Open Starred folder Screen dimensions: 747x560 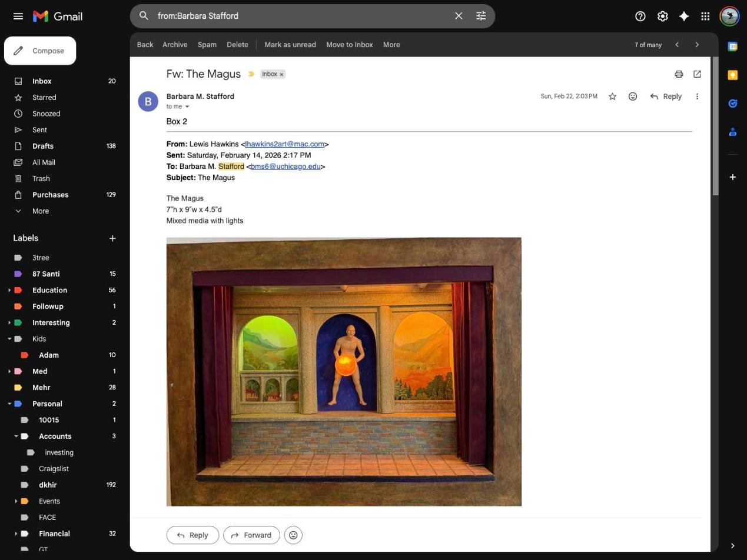coord(44,98)
